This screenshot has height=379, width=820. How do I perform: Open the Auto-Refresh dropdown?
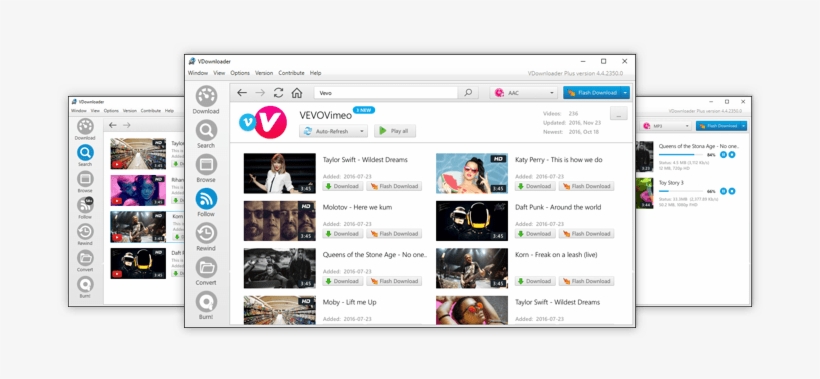[x=333, y=131]
